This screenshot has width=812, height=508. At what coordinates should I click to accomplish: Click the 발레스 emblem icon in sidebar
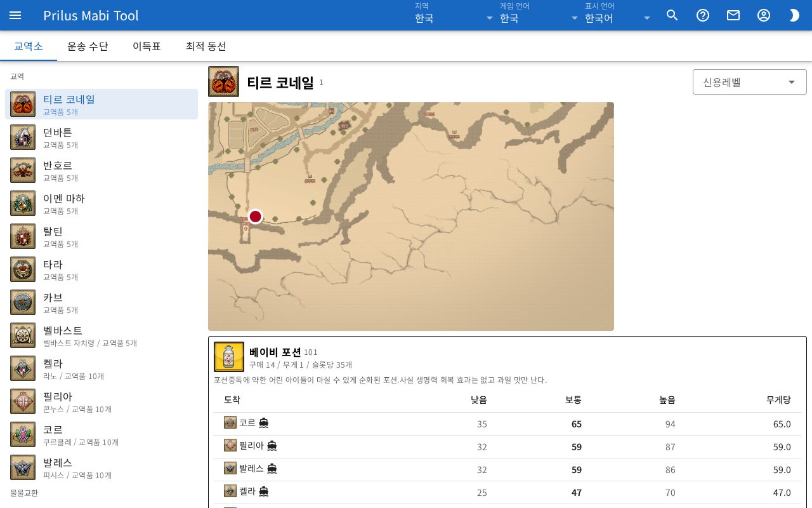coord(23,467)
